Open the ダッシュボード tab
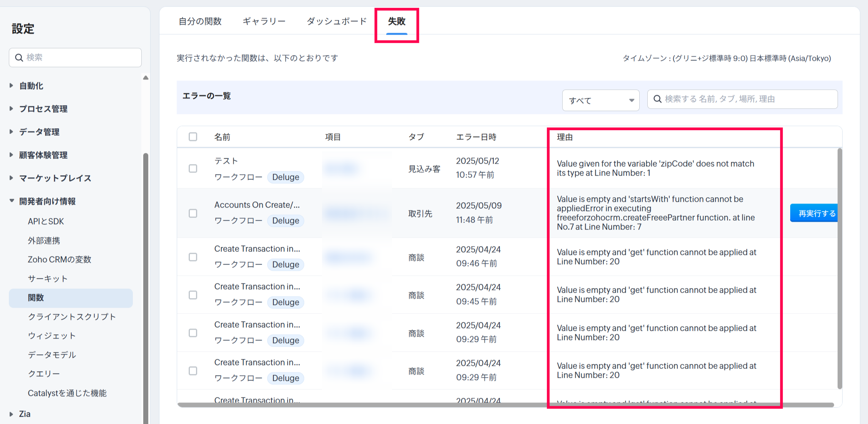 [x=337, y=21]
